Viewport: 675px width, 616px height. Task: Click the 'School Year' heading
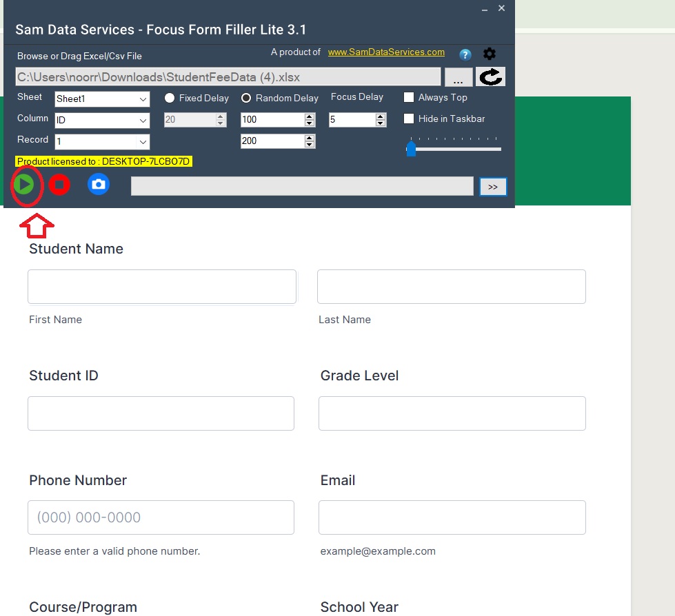coord(359,607)
